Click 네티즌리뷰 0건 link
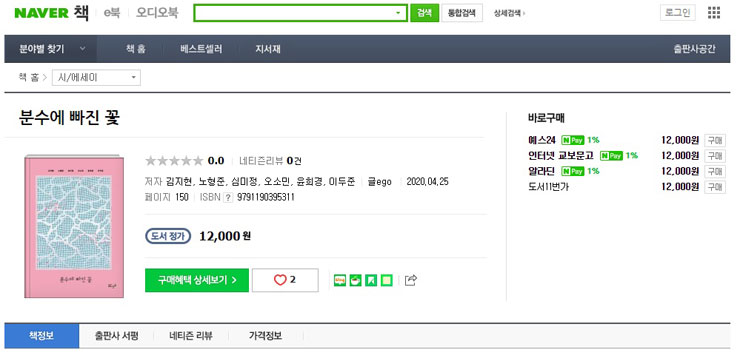 pos(270,161)
